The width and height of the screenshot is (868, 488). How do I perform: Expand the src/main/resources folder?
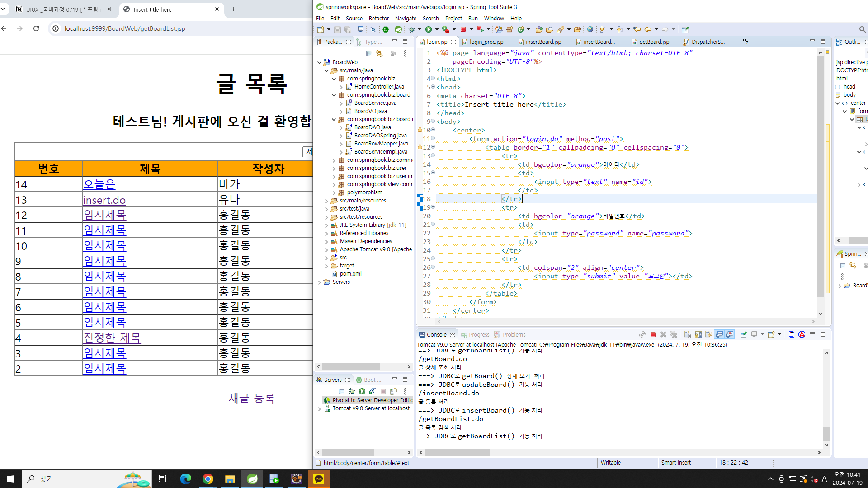click(x=327, y=201)
